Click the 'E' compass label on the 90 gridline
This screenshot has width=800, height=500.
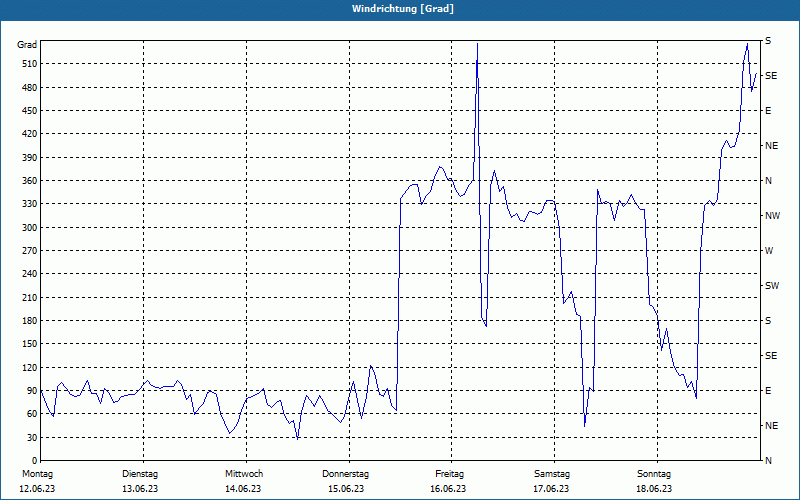click(x=768, y=391)
